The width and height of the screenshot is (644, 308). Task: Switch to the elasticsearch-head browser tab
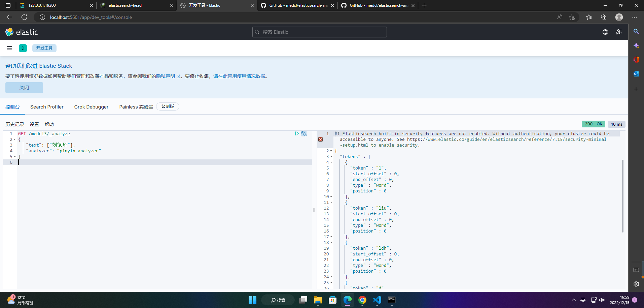point(136,5)
